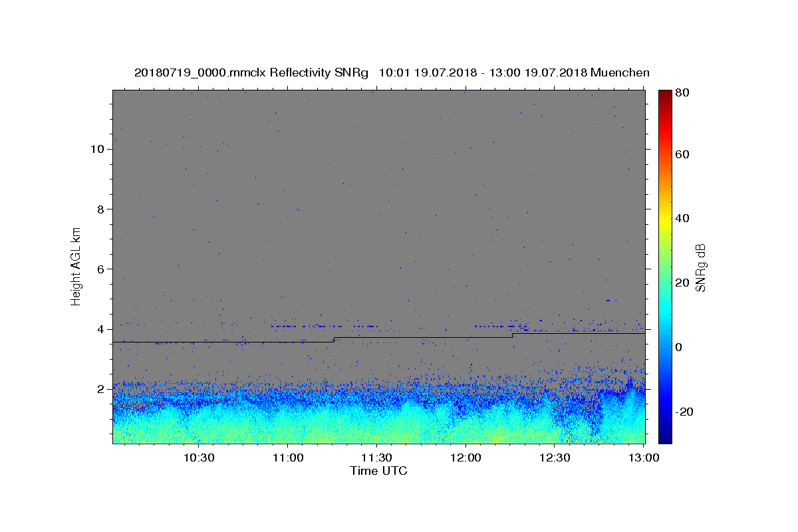The width and height of the screenshot is (798, 532).
Task: Click the plot title text "20180719_0000.mmclx Reflectivity SNRg"
Action: [x=251, y=72]
